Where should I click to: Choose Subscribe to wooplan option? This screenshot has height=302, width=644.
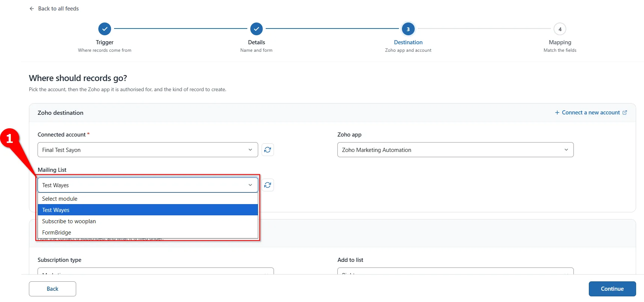148,221
